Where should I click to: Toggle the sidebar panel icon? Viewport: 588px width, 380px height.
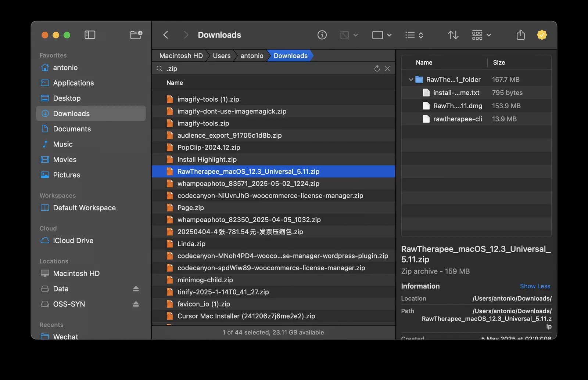90,35
